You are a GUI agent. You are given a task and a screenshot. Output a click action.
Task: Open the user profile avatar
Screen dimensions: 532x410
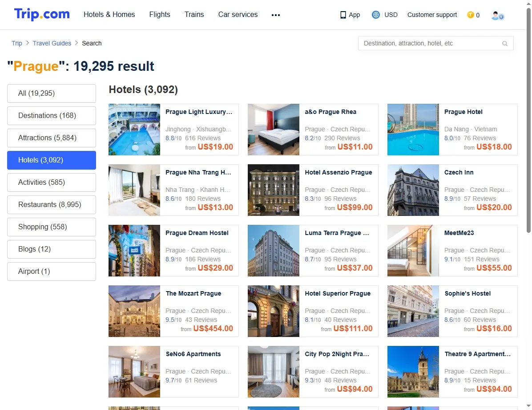[x=497, y=15]
